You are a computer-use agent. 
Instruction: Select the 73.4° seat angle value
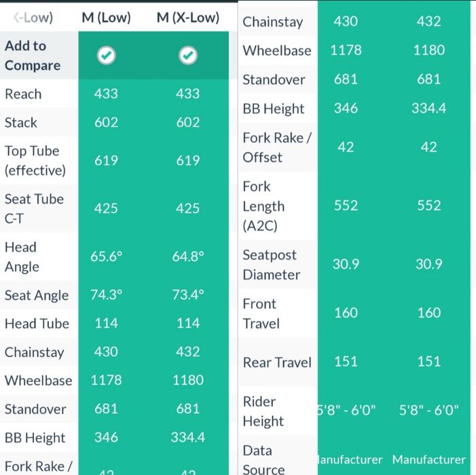188,295
